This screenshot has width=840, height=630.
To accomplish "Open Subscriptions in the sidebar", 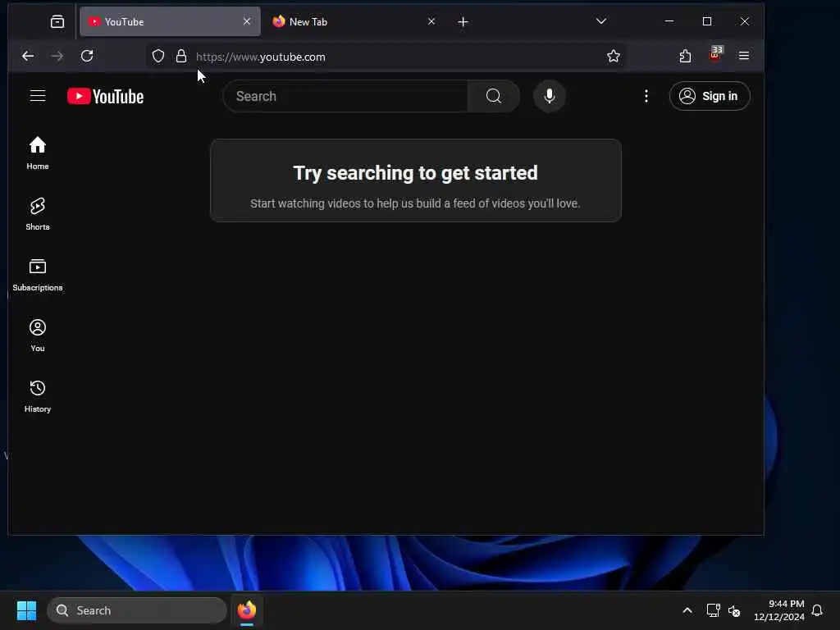I will click(x=38, y=274).
